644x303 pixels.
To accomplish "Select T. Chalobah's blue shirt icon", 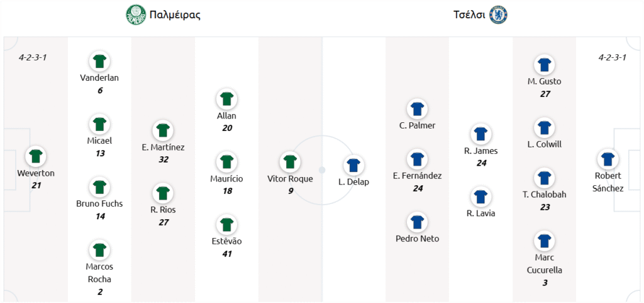I will 544,178.
